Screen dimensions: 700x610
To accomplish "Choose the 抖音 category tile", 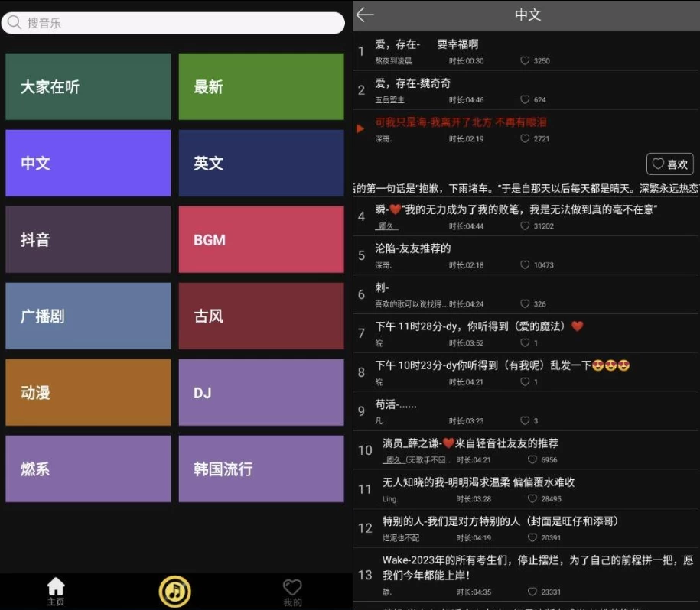I will [88, 240].
